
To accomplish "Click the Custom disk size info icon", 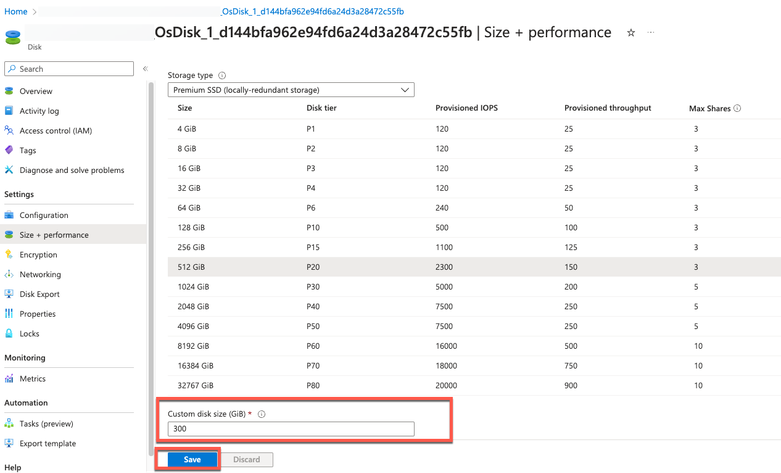I will pos(261,414).
